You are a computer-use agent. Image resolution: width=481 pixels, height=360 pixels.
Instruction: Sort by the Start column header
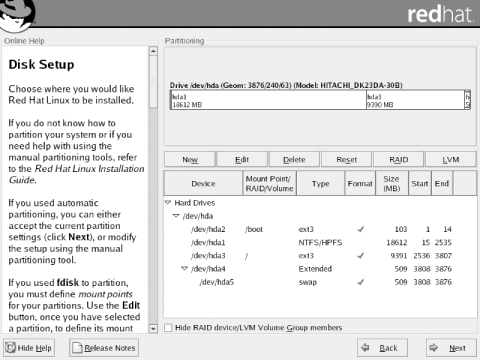click(x=420, y=183)
